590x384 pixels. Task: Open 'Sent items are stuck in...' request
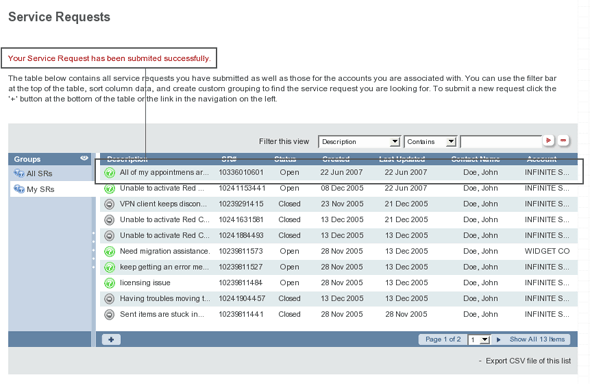[x=162, y=314]
